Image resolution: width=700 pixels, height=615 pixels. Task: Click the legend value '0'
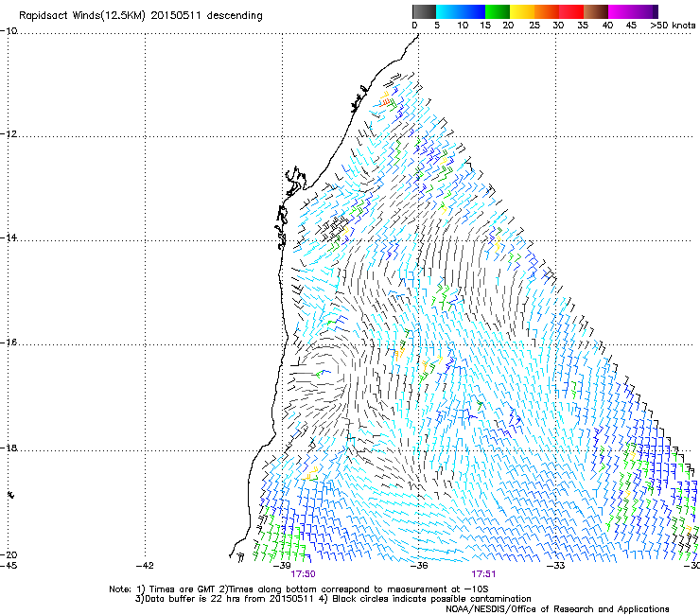414,26
